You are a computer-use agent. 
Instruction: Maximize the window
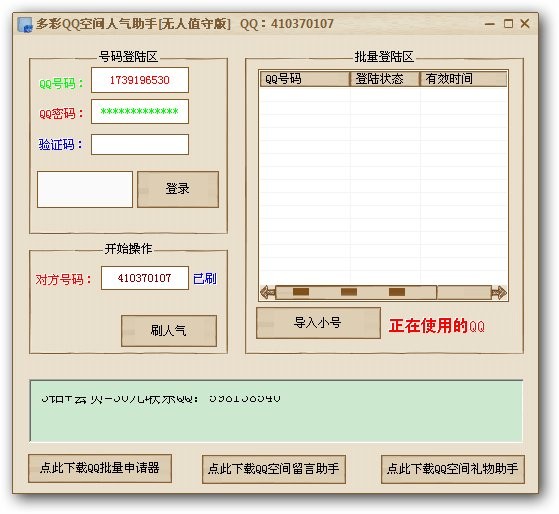click(508, 24)
